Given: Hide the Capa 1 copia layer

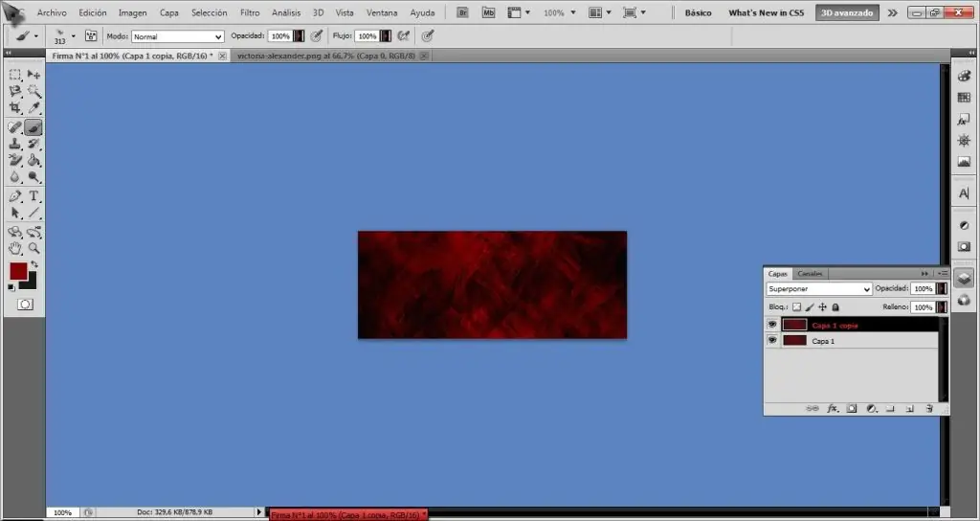Looking at the screenshot, I should click(x=772, y=325).
